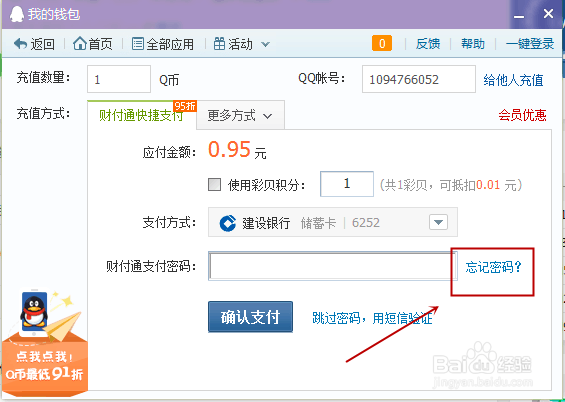Expand the 更多方式 payment methods dropdown
The width and height of the screenshot is (565, 402).
pyautogui.click(x=240, y=116)
